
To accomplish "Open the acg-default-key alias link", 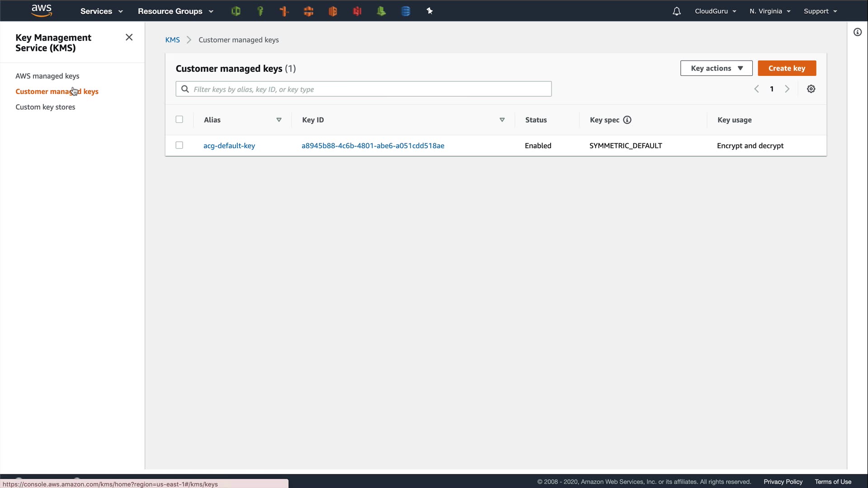I will (229, 145).
